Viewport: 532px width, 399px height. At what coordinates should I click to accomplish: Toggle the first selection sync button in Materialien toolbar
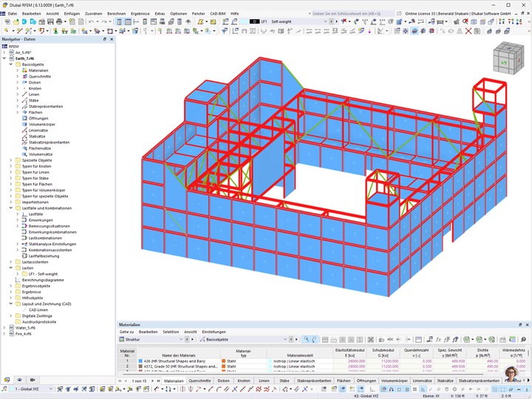coord(307,339)
